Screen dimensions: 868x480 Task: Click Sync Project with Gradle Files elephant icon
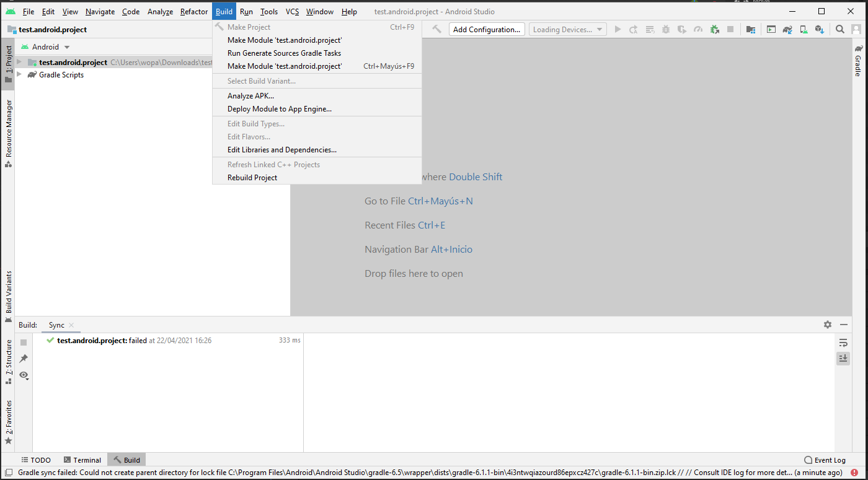point(787,29)
